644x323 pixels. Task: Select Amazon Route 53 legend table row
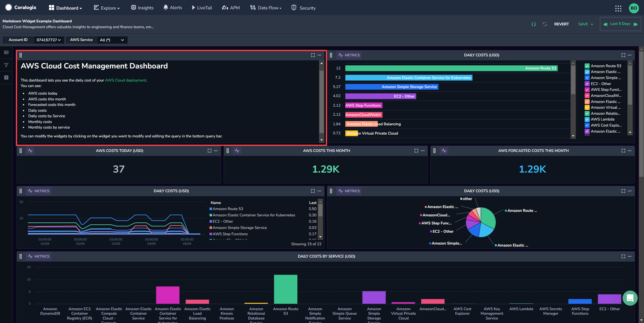point(263,209)
